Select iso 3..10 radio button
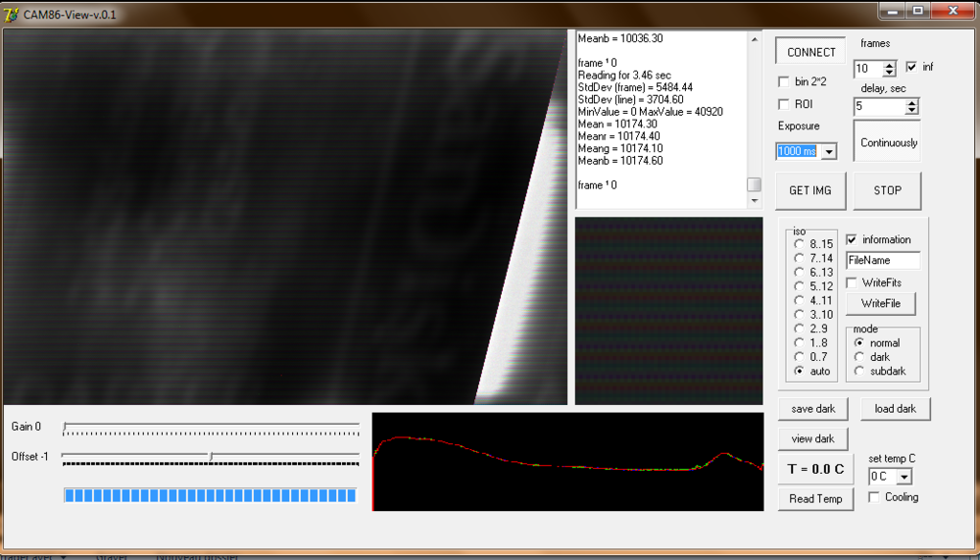The width and height of the screenshot is (980, 560). coord(799,314)
